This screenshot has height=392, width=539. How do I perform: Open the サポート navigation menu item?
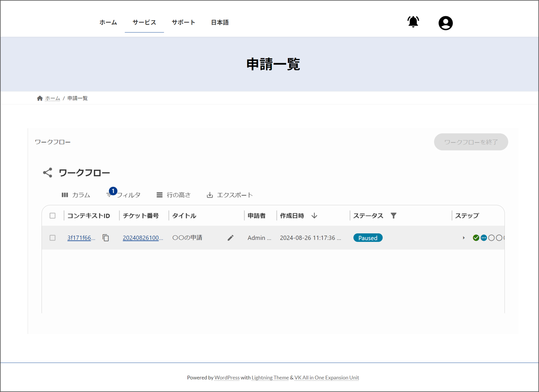point(183,23)
